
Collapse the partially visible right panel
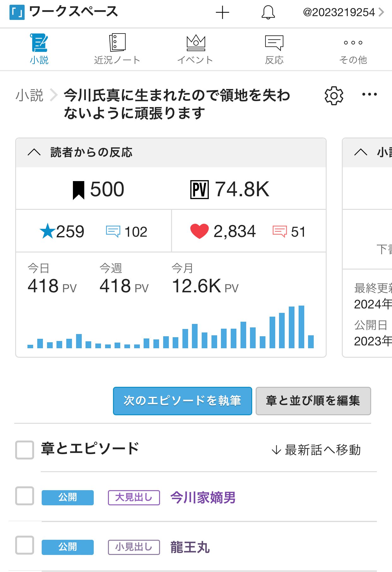click(361, 152)
